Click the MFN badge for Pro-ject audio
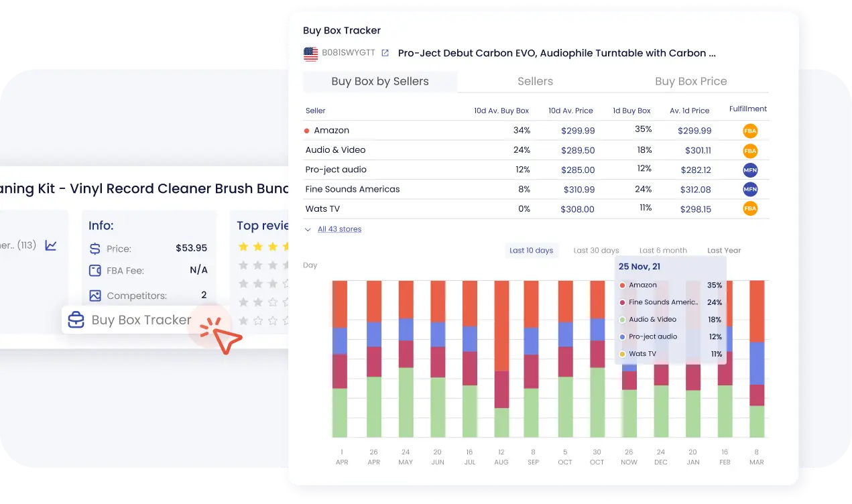The image size is (852, 504). coord(750,170)
